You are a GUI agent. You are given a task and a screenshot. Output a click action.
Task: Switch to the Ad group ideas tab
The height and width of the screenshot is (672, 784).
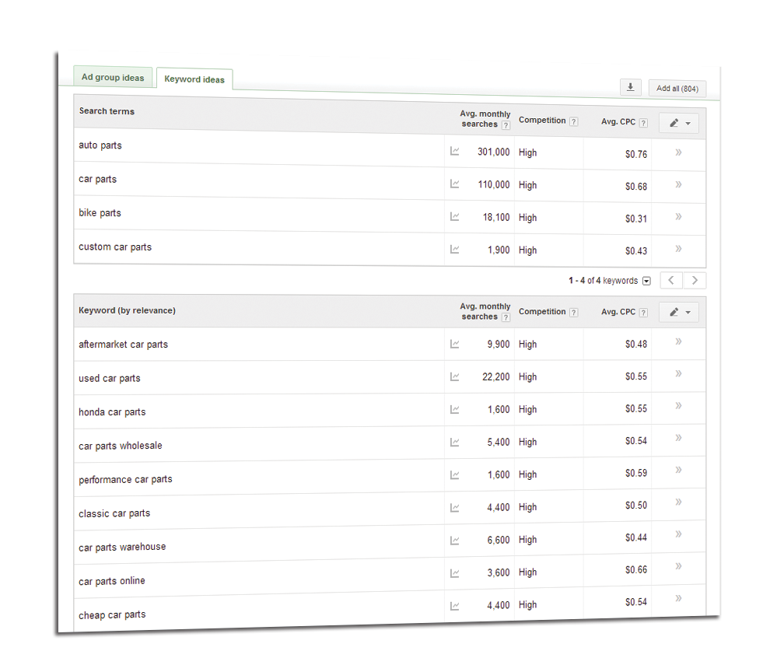point(113,77)
